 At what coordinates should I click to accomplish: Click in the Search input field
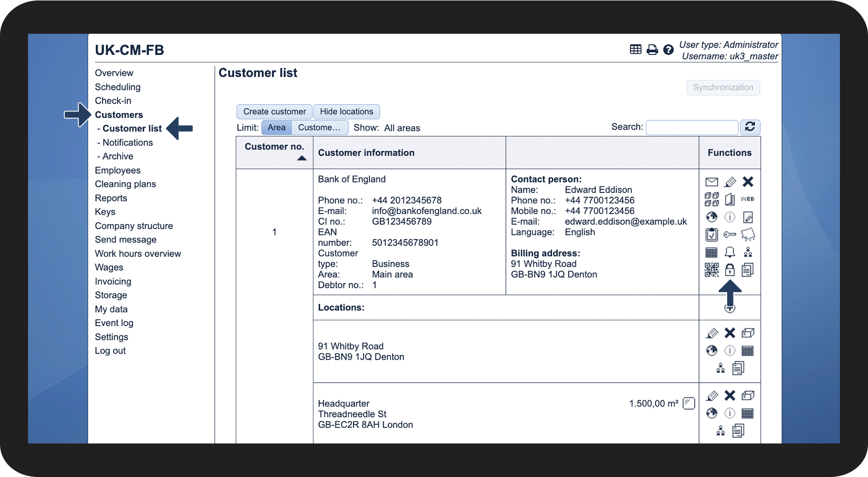692,127
